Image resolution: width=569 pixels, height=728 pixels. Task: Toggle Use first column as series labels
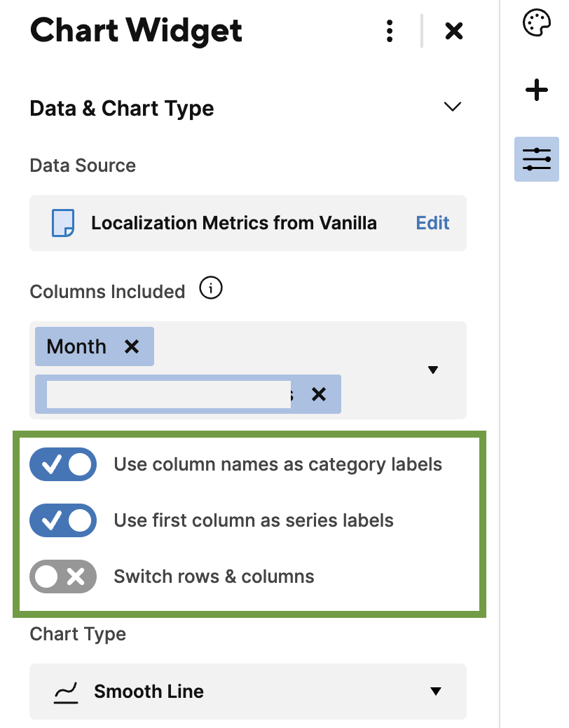pyautogui.click(x=63, y=520)
